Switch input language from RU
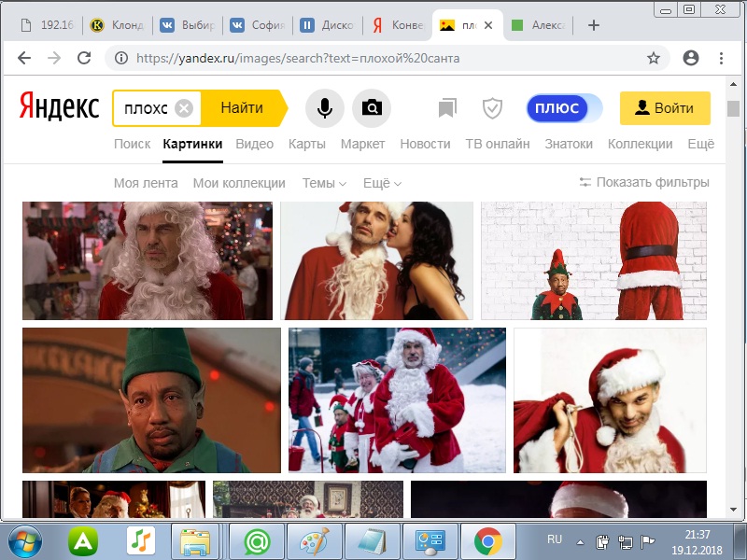This screenshot has height=560, width=747. [555, 539]
